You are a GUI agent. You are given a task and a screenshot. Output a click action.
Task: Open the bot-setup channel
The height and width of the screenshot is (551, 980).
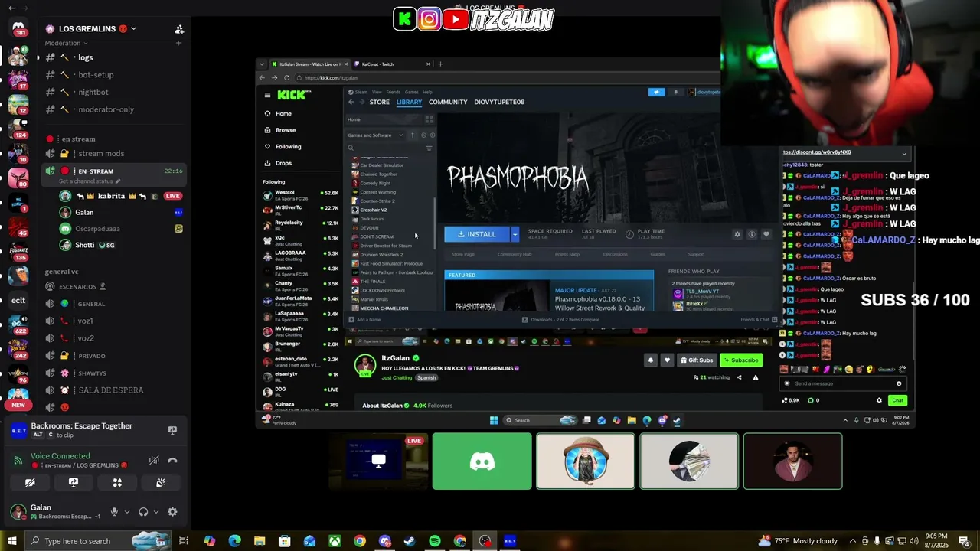(113, 75)
